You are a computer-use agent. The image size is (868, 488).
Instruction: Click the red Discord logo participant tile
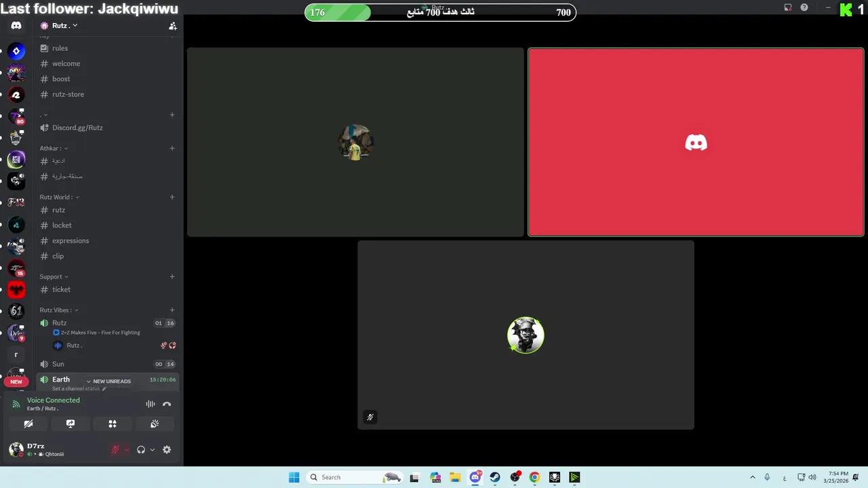click(x=696, y=142)
